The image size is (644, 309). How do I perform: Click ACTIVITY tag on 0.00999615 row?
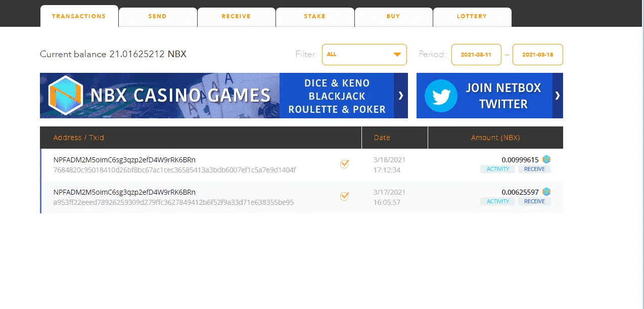pos(498,169)
